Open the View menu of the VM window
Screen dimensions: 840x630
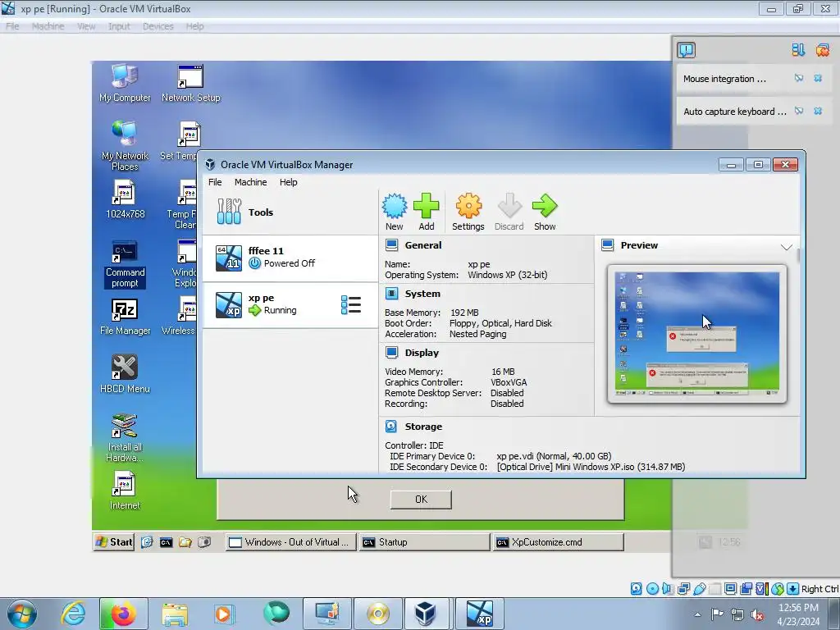(86, 26)
